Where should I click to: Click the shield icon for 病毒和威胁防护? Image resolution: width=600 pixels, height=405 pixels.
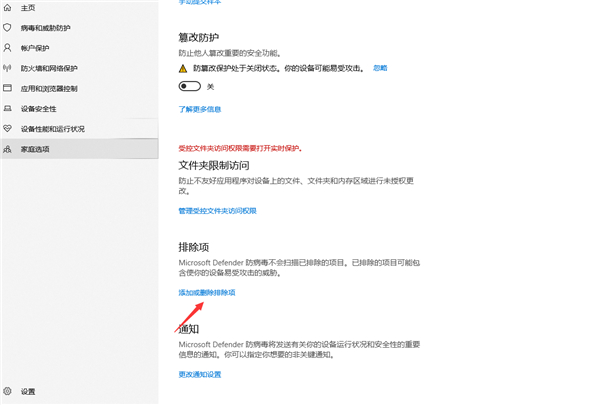coord(8,29)
